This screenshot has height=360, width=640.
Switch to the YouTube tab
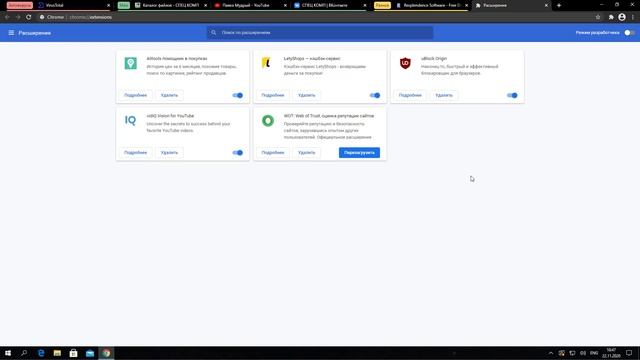click(x=250, y=5)
